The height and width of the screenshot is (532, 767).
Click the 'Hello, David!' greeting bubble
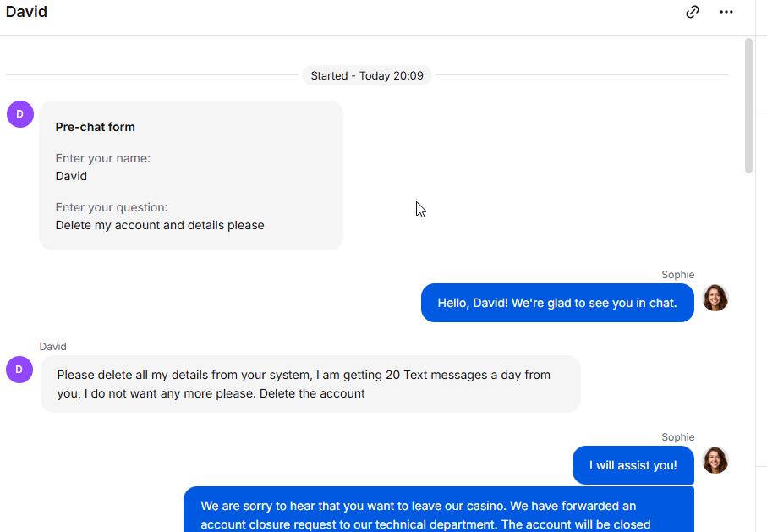[557, 303]
